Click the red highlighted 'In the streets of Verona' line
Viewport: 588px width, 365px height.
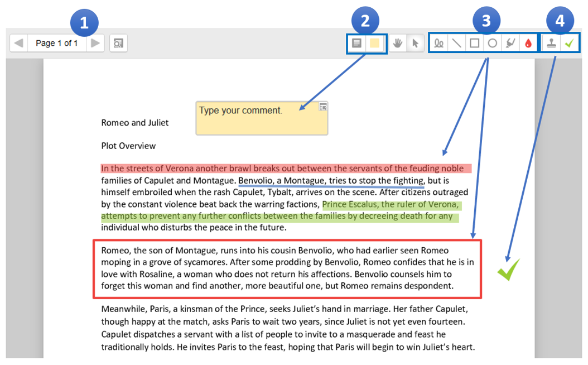tap(286, 168)
